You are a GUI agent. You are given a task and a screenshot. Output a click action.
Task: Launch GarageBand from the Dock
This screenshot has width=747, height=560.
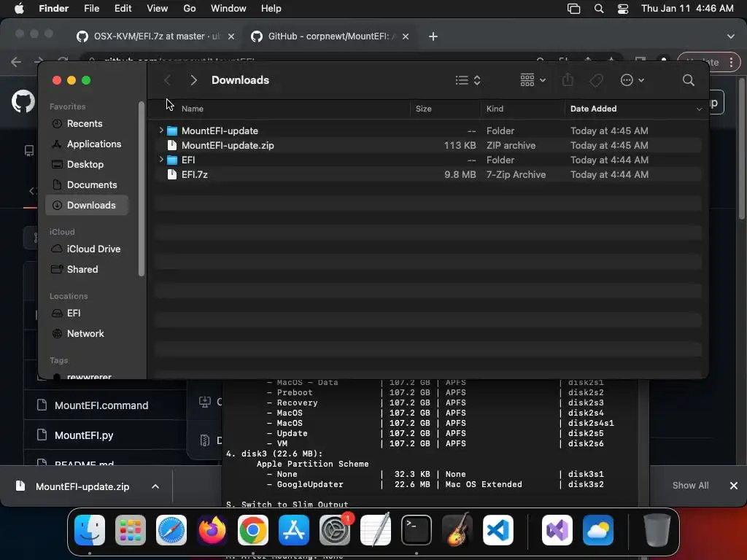tap(457, 530)
